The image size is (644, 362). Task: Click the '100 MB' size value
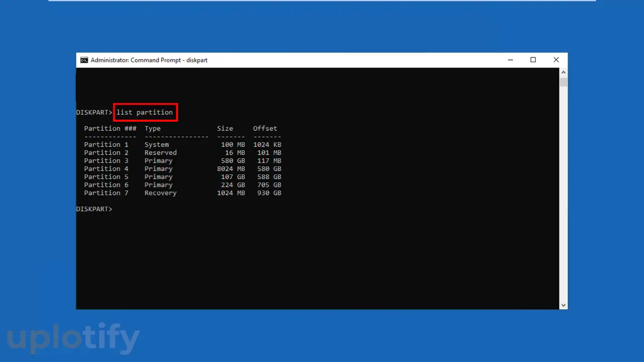(233, 144)
